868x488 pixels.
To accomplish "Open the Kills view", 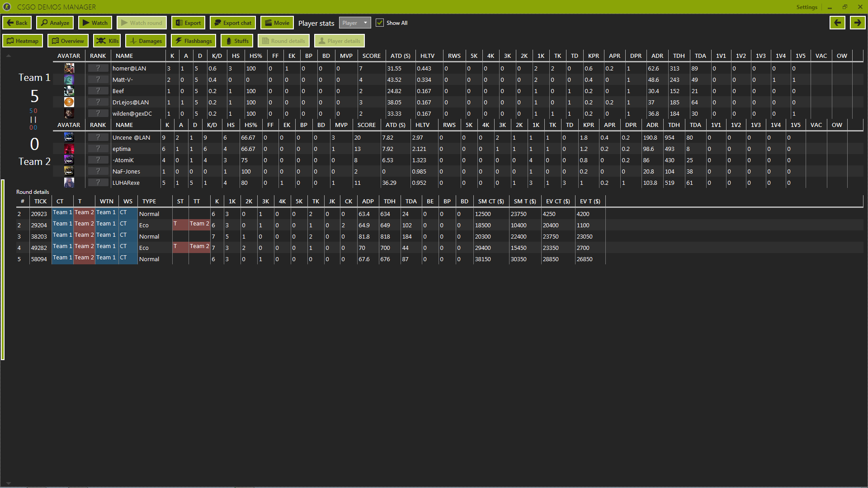I will point(107,41).
